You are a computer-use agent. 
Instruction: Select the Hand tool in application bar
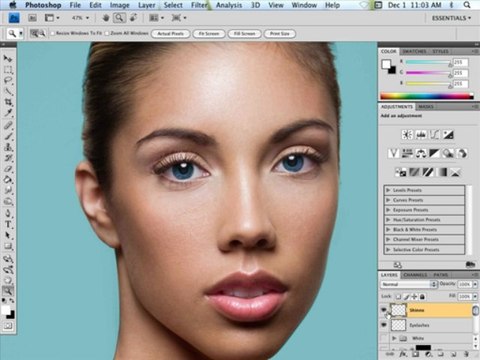(106, 18)
